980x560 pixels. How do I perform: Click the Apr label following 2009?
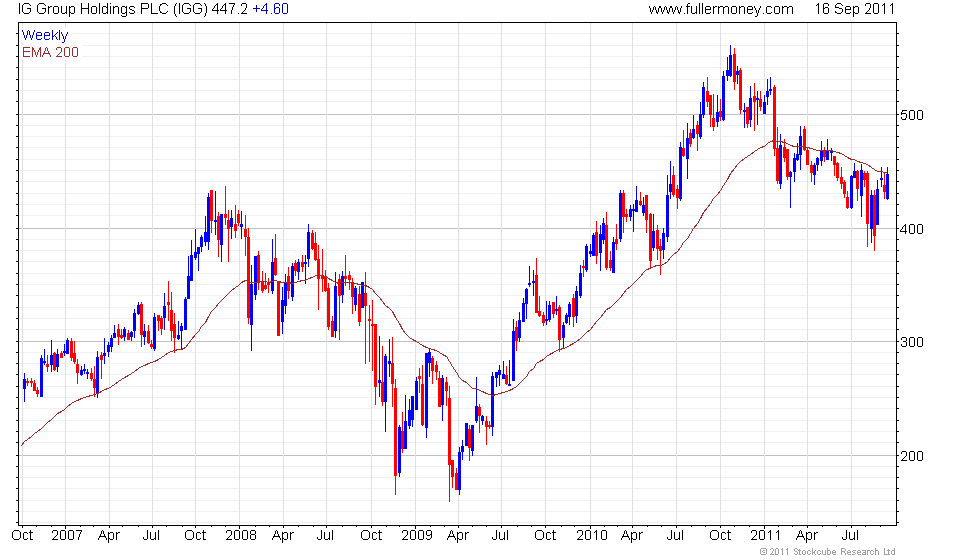click(458, 536)
